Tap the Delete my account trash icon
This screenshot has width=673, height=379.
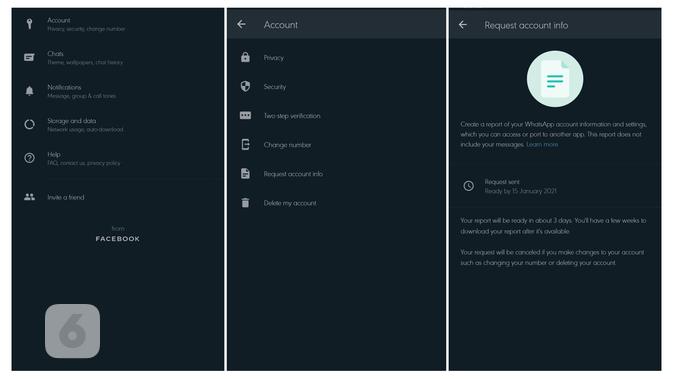click(245, 203)
